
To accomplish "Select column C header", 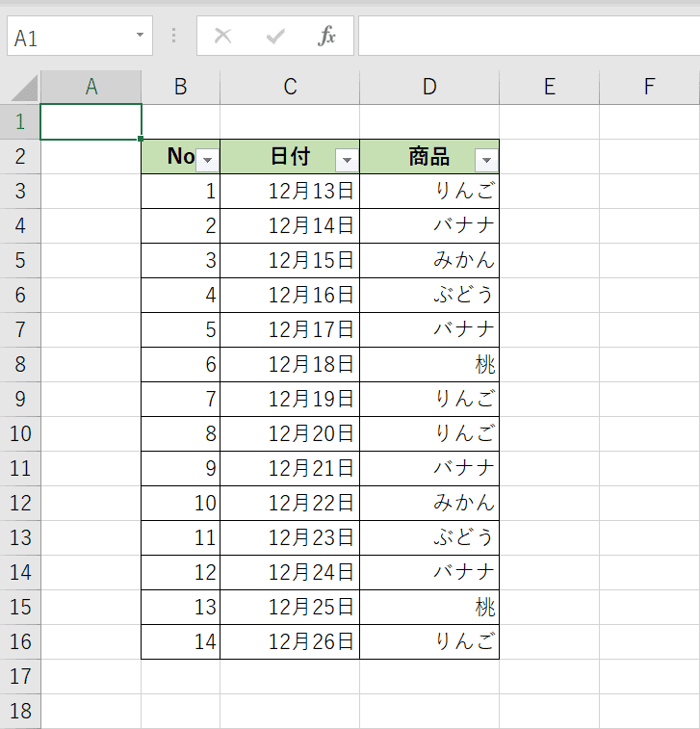I will click(290, 87).
